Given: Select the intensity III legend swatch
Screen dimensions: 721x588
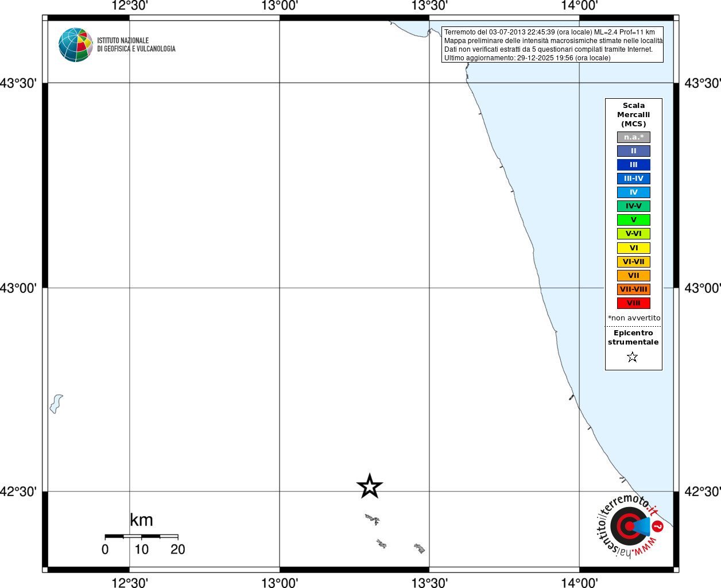Looking at the screenshot, I should pyautogui.click(x=634, y=165).
